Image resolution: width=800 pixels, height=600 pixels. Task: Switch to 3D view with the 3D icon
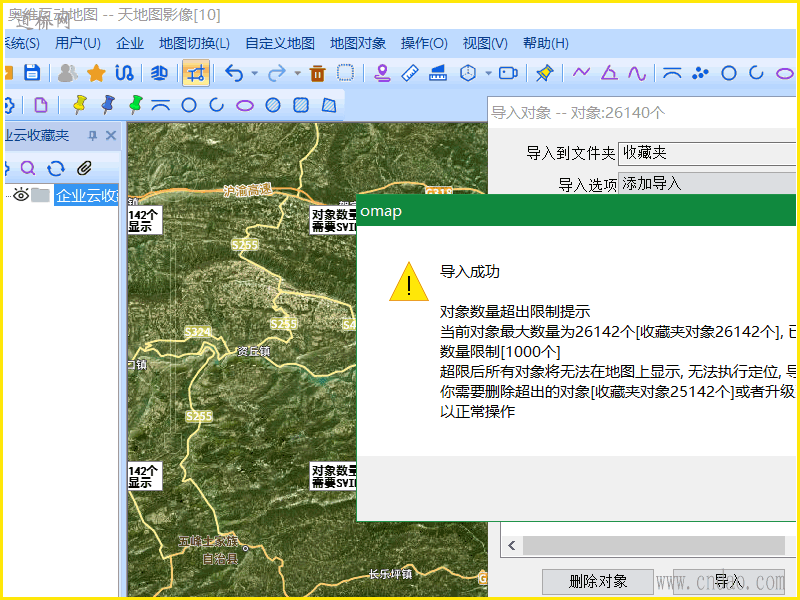pos(159,73)
